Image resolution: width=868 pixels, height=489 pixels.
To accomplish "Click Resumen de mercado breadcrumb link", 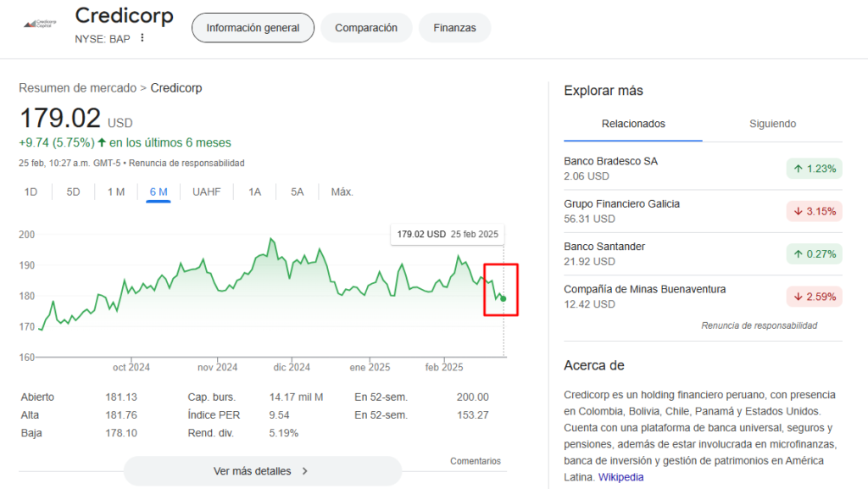I will coord(77,88).
